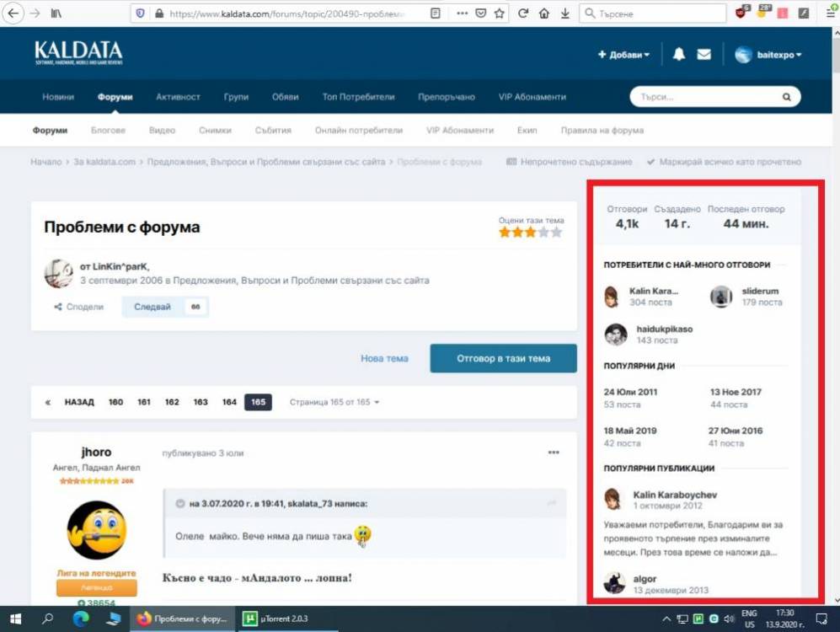Open the Онлайн потребители sub-nav item
The height and width of the screenshot is (632, 840).
[359, 130]
